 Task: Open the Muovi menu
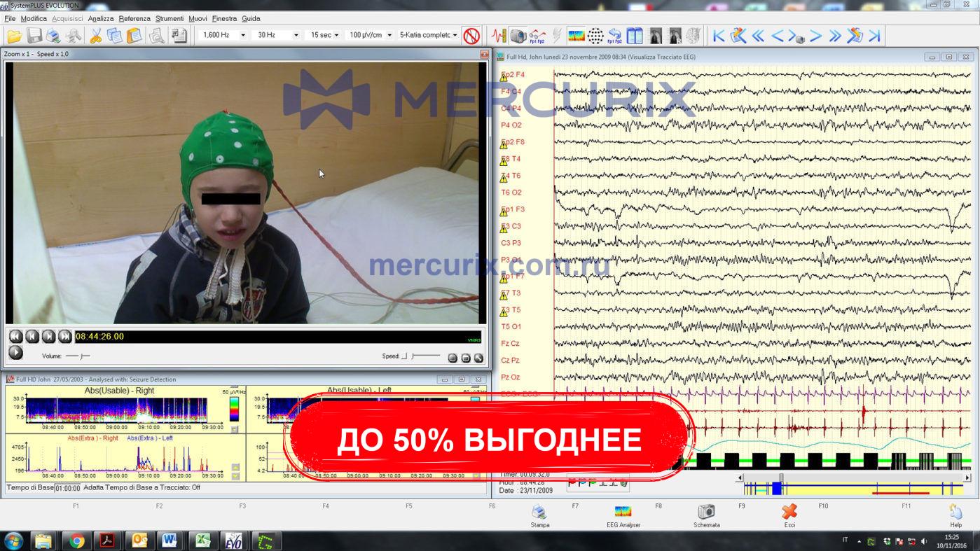click(198, 18)
